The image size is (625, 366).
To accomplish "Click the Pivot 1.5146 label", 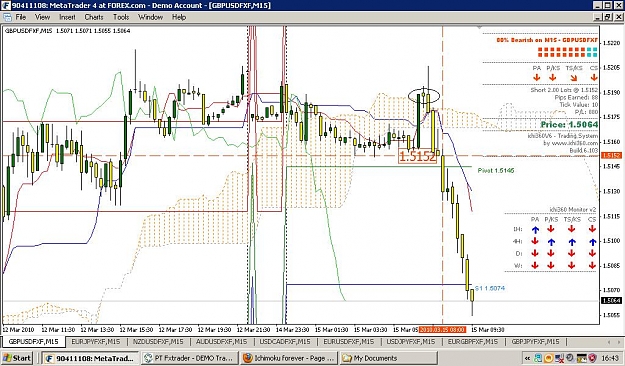I will tap(496, 171).
